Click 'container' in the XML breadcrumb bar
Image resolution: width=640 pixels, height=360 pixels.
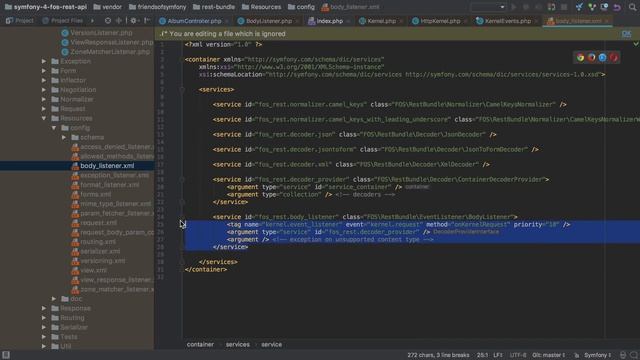tap(200, 344)
